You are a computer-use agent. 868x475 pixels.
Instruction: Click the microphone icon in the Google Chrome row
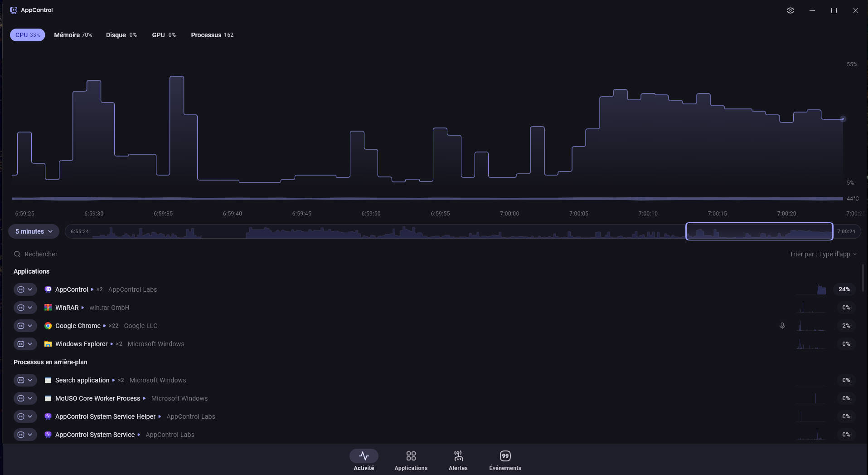(x=782, y=326)
